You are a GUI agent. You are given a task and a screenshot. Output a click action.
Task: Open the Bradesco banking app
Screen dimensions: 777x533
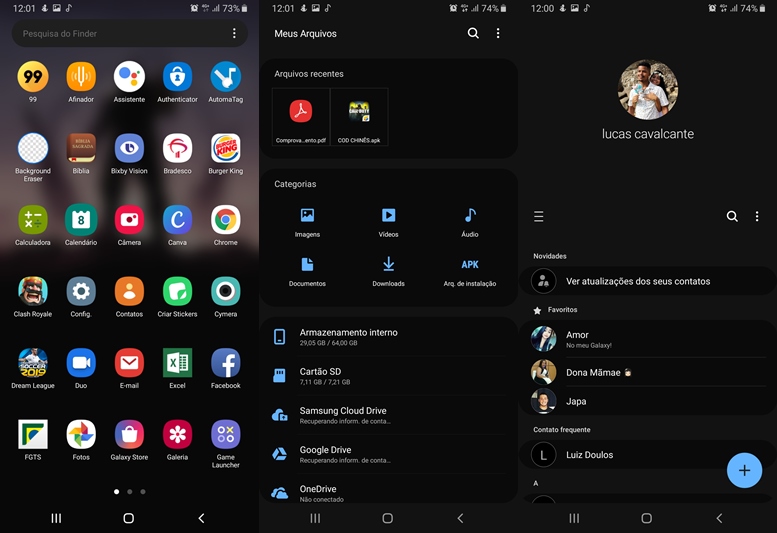click(177, 148)
